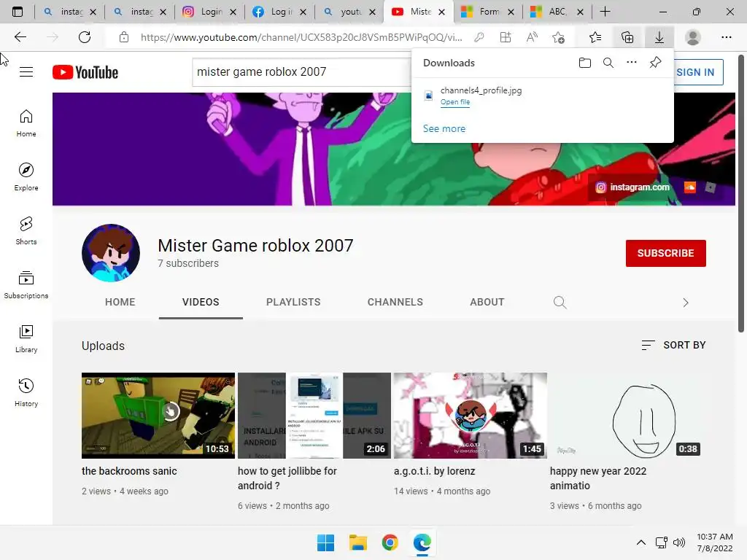Open History in YouTube sidebar
This screenshot has width=747, height=560.
[26, 392]
